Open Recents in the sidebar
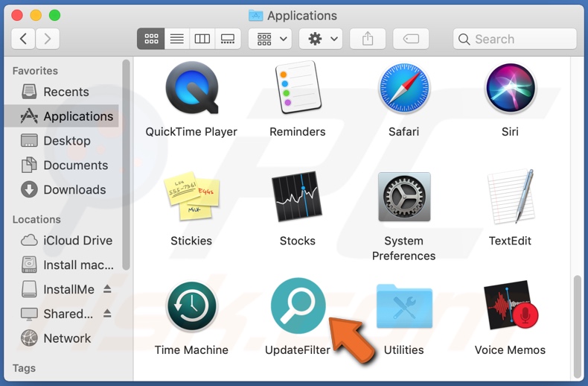The width and height of the screenshot is (588, 386). coord(62,92)
